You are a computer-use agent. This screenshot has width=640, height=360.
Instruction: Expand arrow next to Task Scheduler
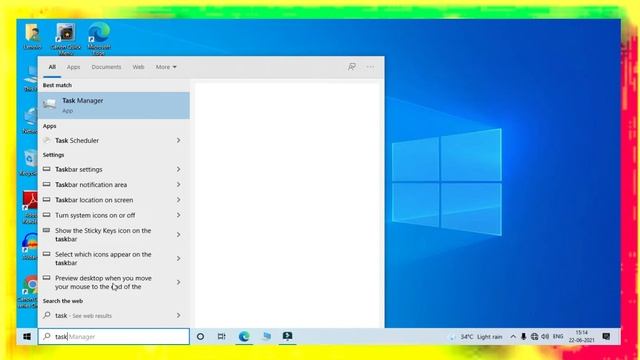(x=178, y=140)
